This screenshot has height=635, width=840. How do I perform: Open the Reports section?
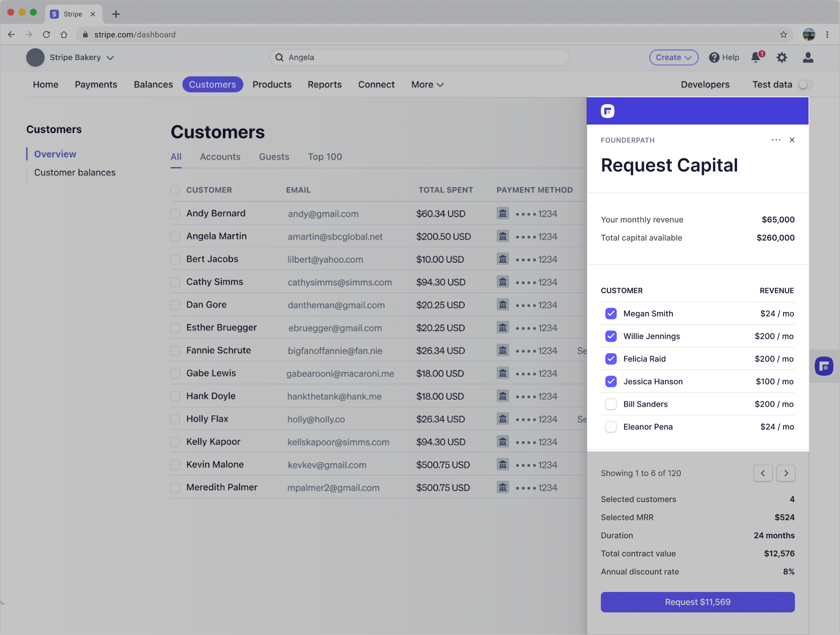click(325, 84)
